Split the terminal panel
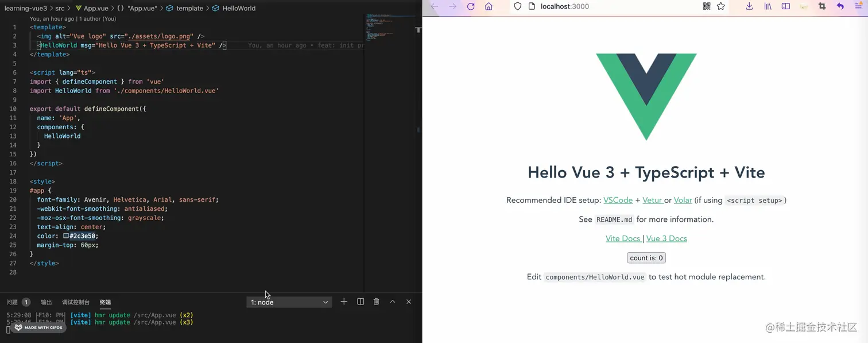 (x=361, y=302)
